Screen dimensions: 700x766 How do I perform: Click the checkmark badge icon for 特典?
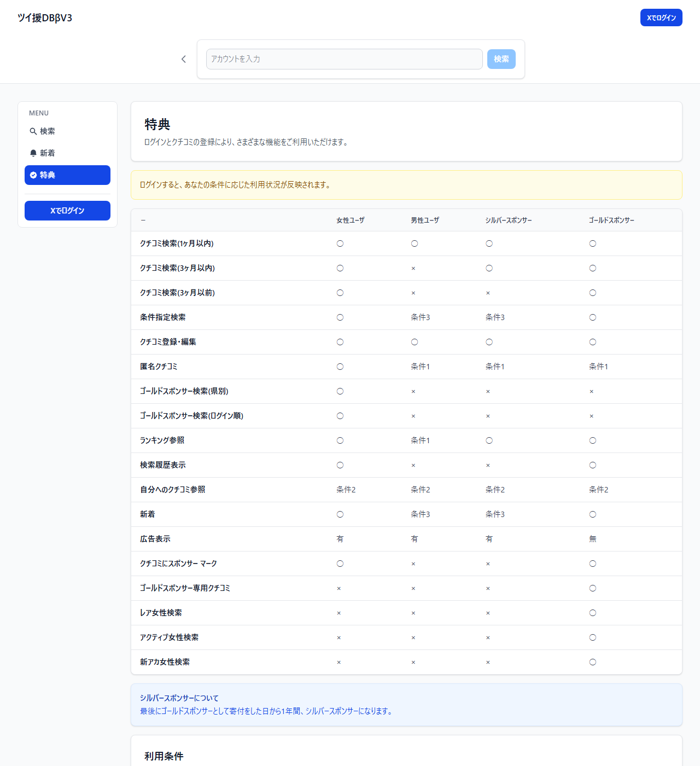point(33,175)
